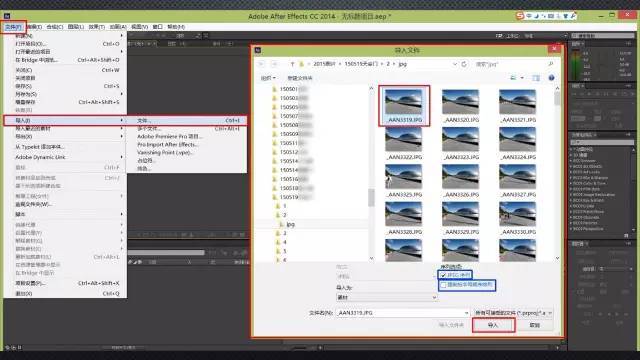Click the magnifier icon in the dialog search box

click(551, 64)
